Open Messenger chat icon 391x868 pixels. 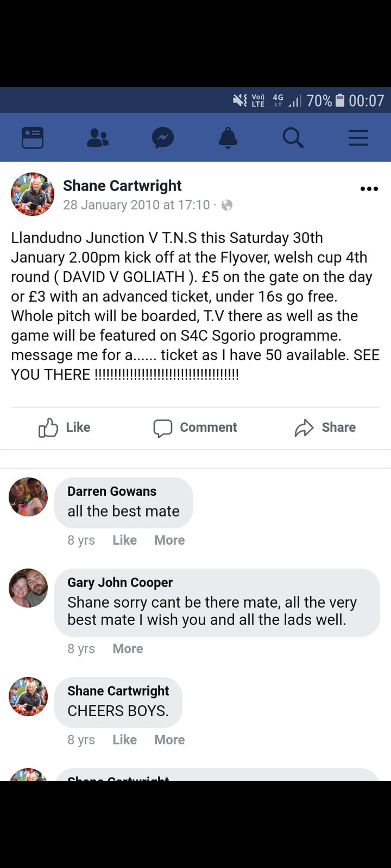point(163,137)
